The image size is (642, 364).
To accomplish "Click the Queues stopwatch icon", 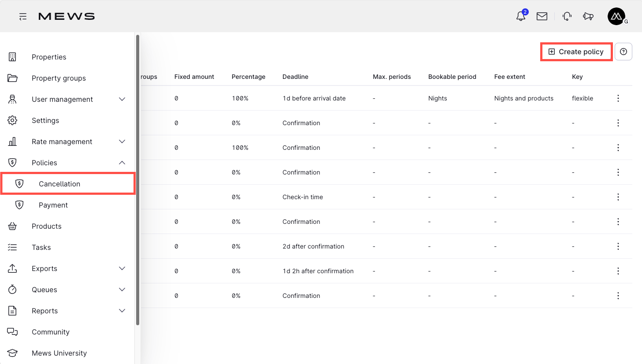I will point(12,290).
